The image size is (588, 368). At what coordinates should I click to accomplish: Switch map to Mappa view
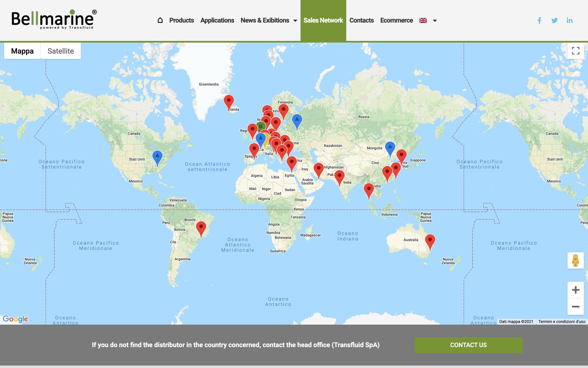(22, 51)
